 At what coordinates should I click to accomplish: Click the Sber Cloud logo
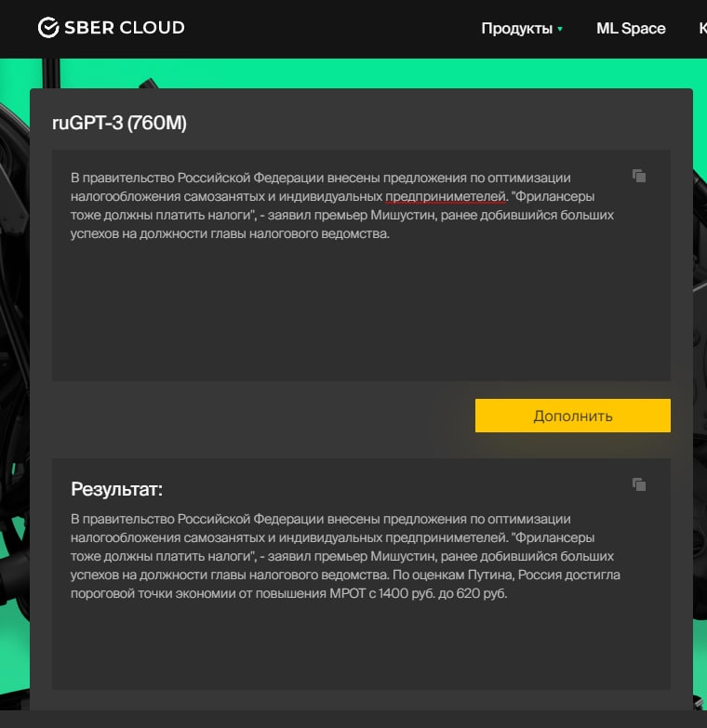pyautogui.click(x=112, y=28)
